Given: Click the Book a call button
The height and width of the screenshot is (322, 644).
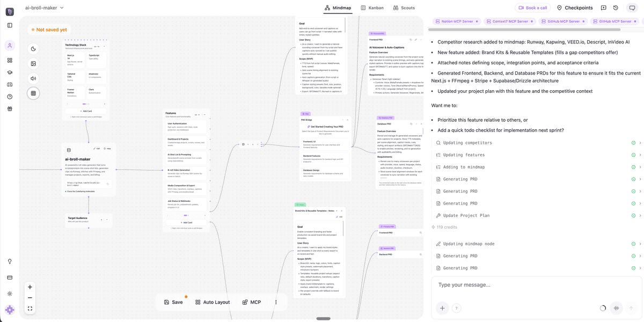Looking at the screenshot, I should pyautogui.click(x=532, y=8).
